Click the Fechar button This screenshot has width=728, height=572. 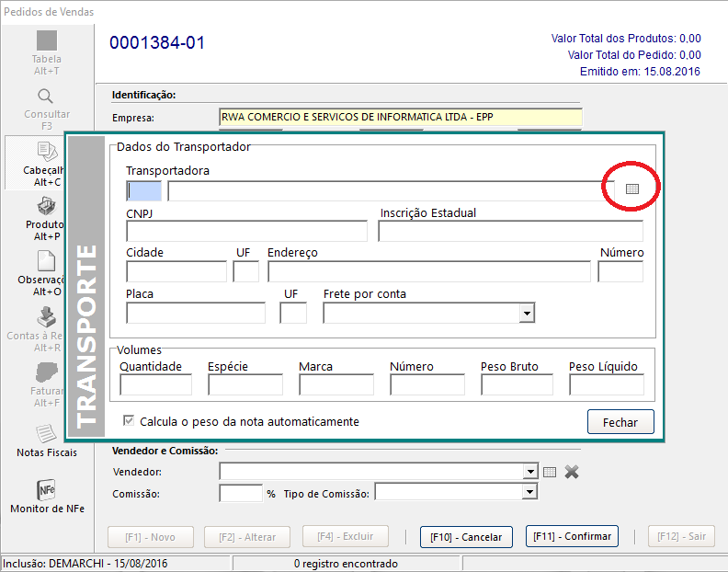point(620,422)
